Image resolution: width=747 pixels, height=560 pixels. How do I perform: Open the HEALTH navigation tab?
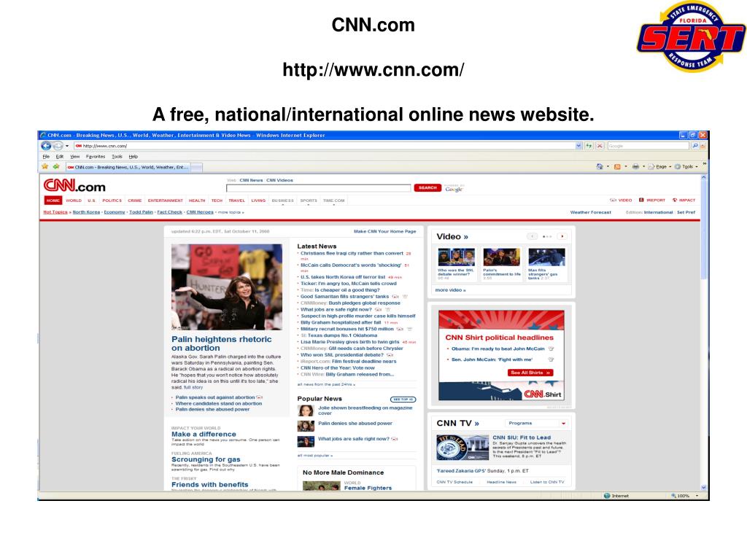197,201
